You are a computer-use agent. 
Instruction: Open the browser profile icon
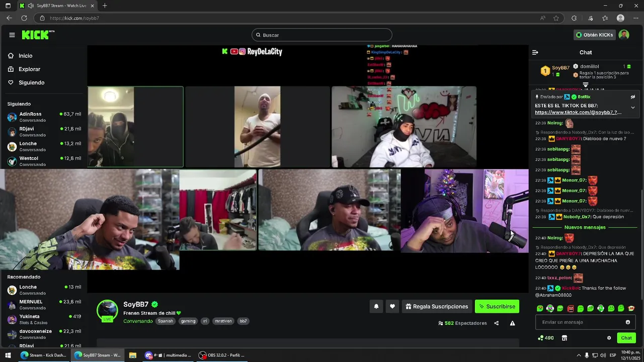click(620, 18)
